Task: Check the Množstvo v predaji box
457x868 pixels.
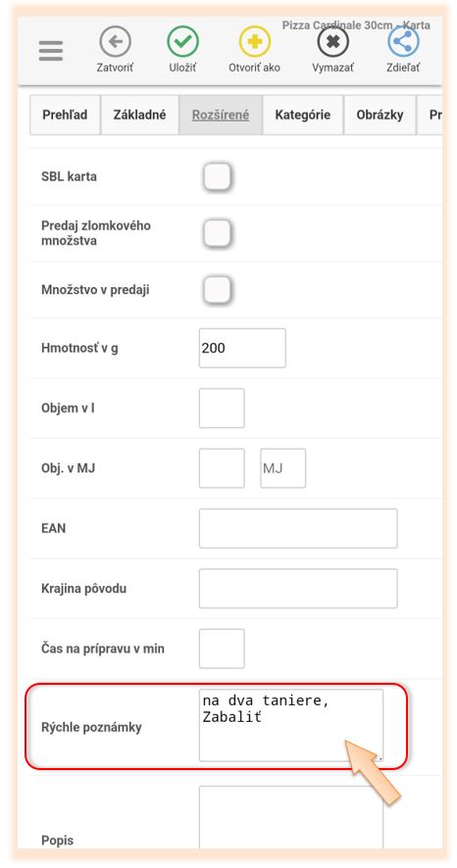Action: (217, 290)
